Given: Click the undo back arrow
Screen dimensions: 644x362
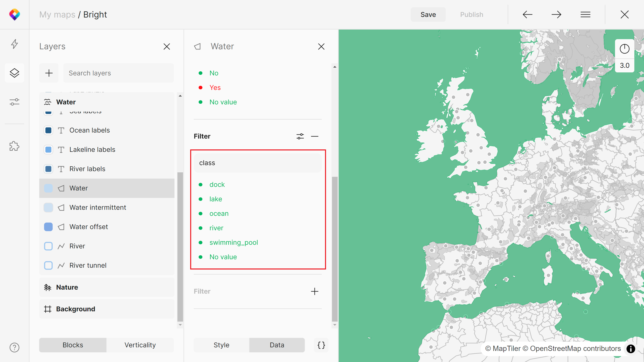Looking at the screenshot, I should pos(527,14).
